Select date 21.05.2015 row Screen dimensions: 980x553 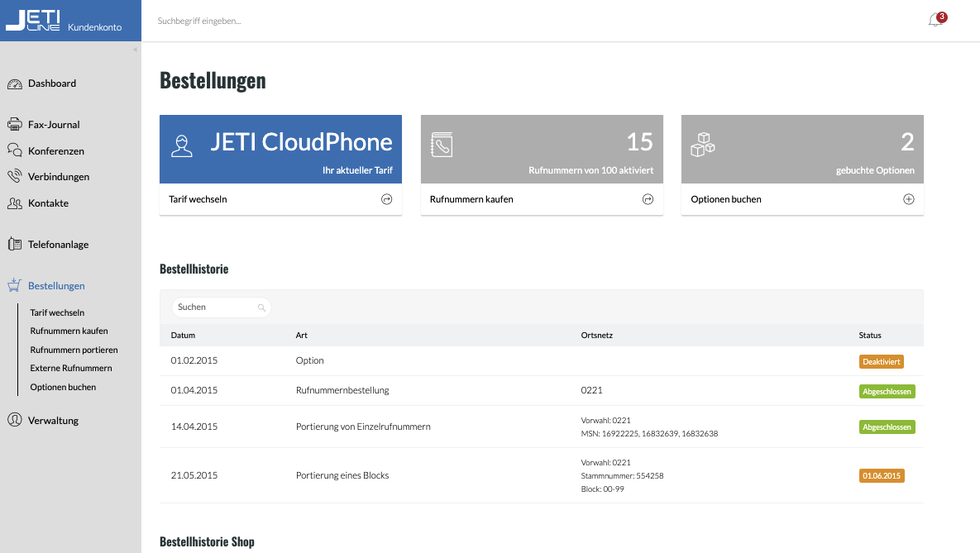click(194, 475)
